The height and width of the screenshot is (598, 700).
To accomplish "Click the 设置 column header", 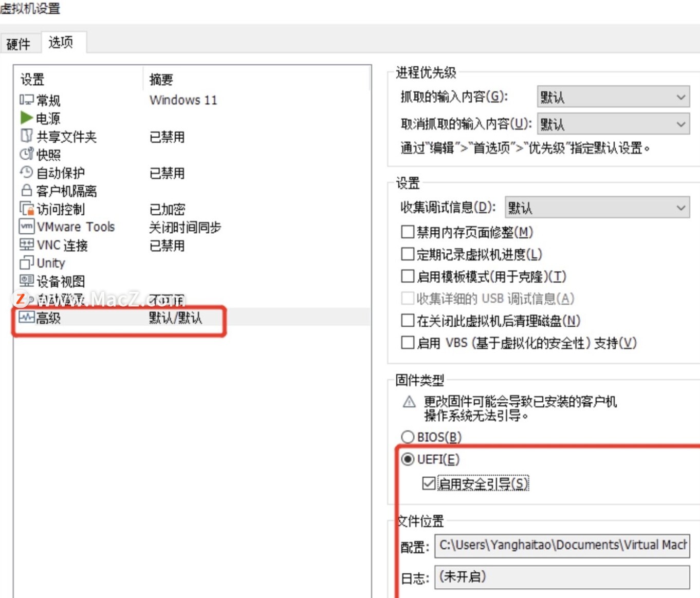I will pos(32,80).
